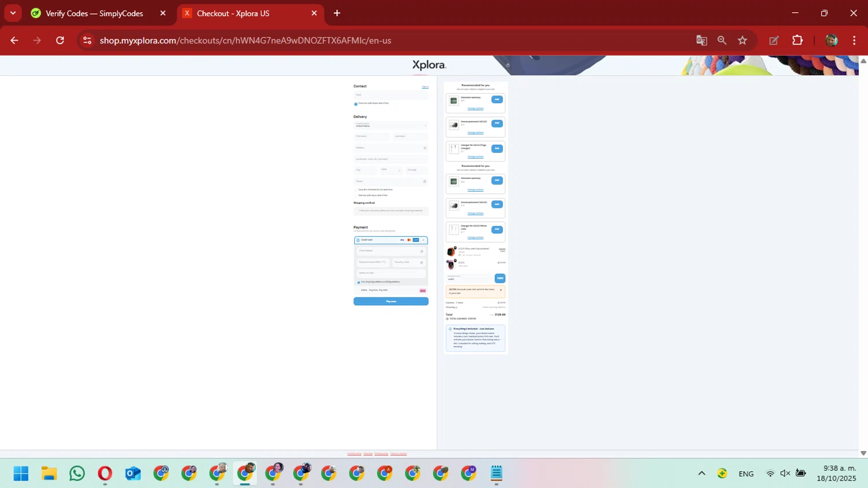Focus the Phone field
Screen dimensions: 868x488
(391, 181)
